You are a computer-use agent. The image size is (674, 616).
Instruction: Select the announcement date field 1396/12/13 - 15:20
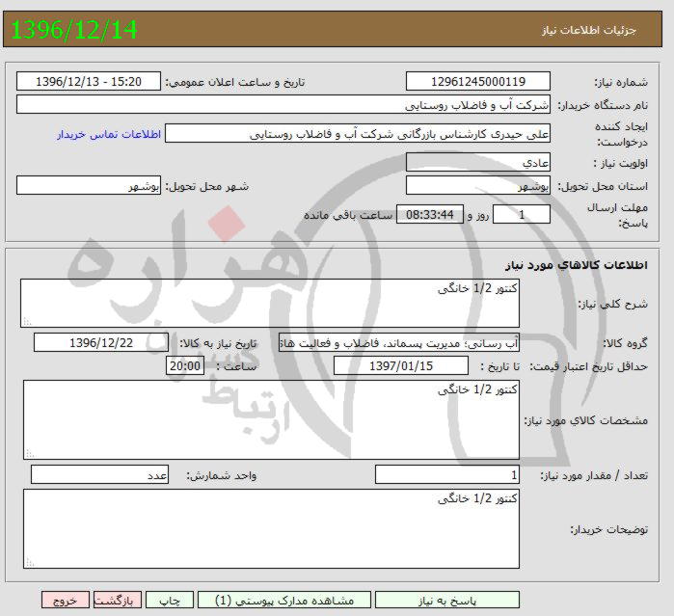point(89,81)
